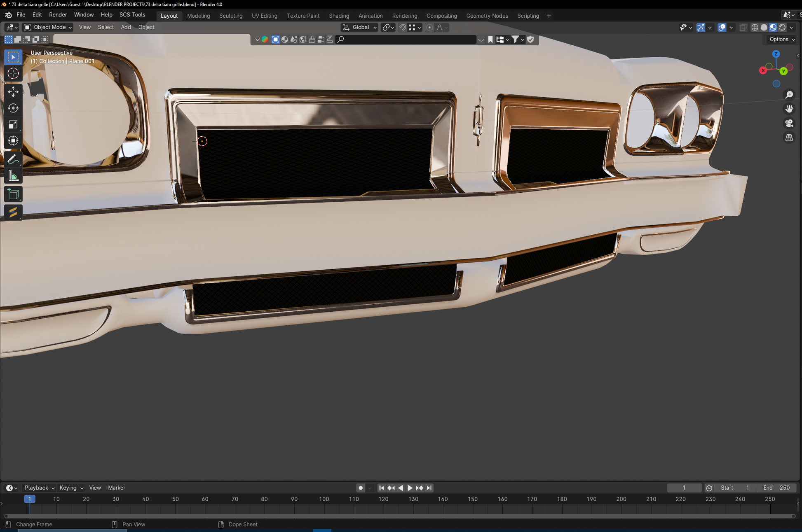Select the Scale tool
802x532 pixels.
click(13, 125)
